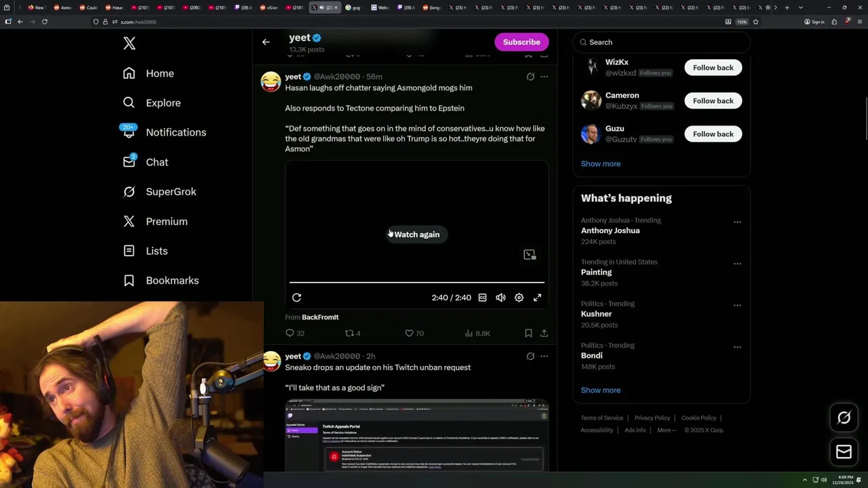Open options for Bondi trend
The width and height of the screenshot is (868, 488).
737,347
